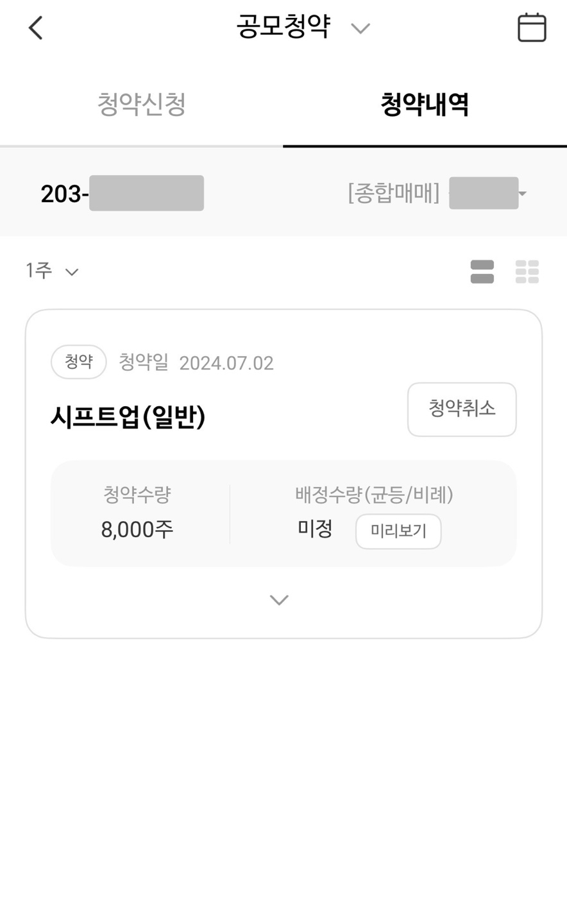The width and height of the screenshot is (567, 924).
Task: Select the 청약내역 tab
Action: click(425, 105)
